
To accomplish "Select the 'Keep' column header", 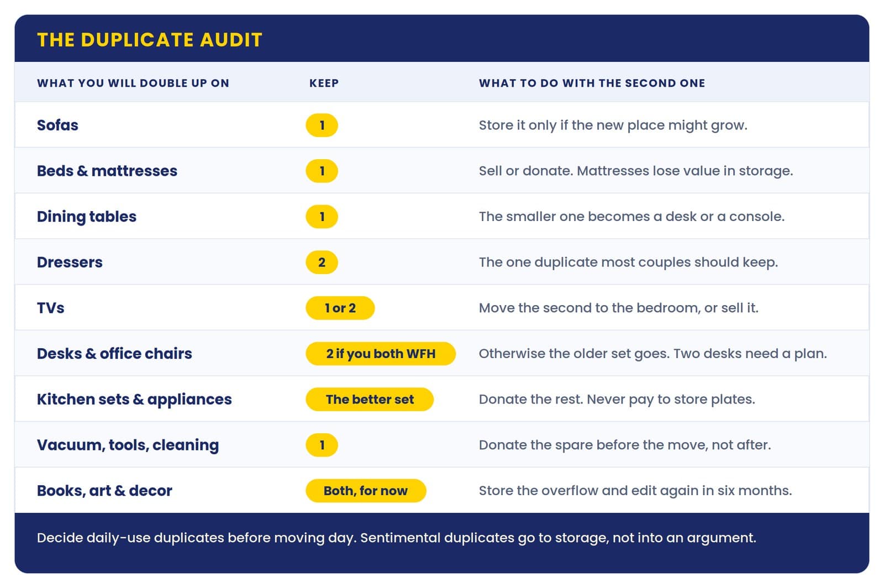I will click(324, 83).
